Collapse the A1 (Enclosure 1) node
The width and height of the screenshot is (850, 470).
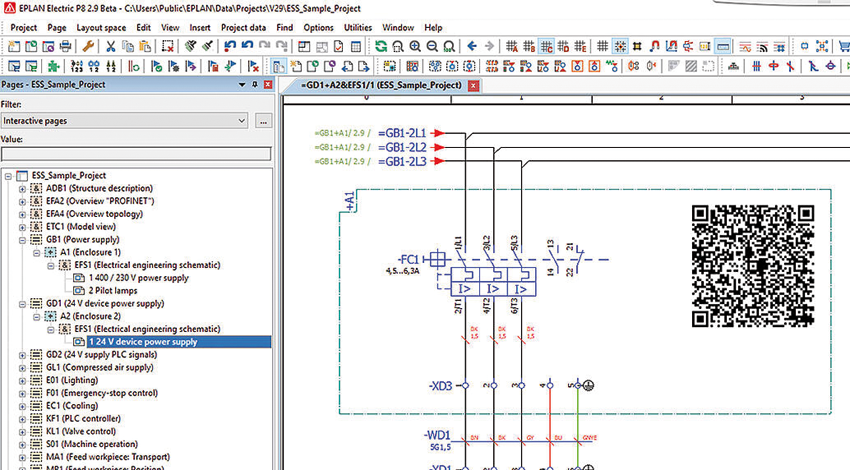[36, 253]
